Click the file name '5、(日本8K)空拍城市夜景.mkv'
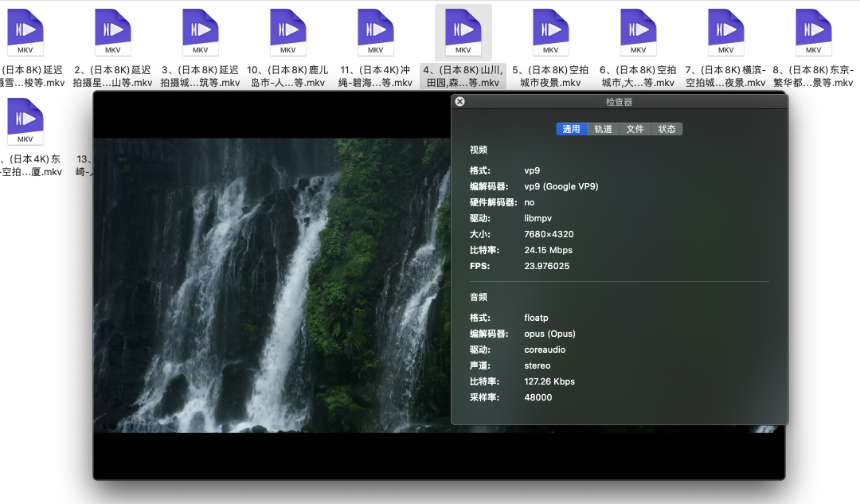 551,76
